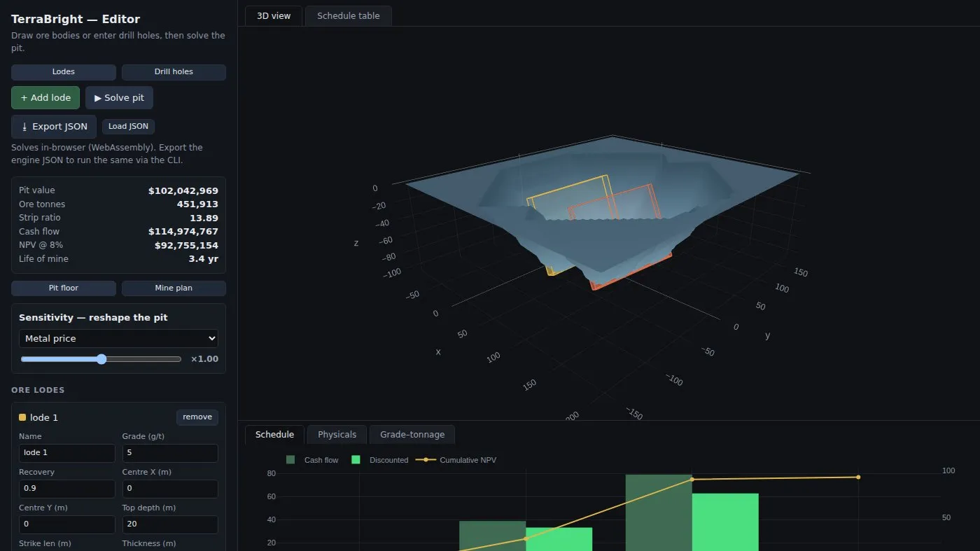The image size is (980, 551).
Task: Focus the Grade (g/t) input field
Action: tap(170, 453)
